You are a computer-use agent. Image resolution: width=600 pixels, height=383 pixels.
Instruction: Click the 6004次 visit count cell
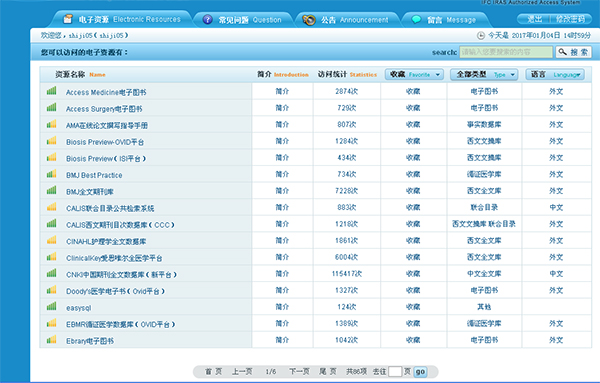(347, 257)
